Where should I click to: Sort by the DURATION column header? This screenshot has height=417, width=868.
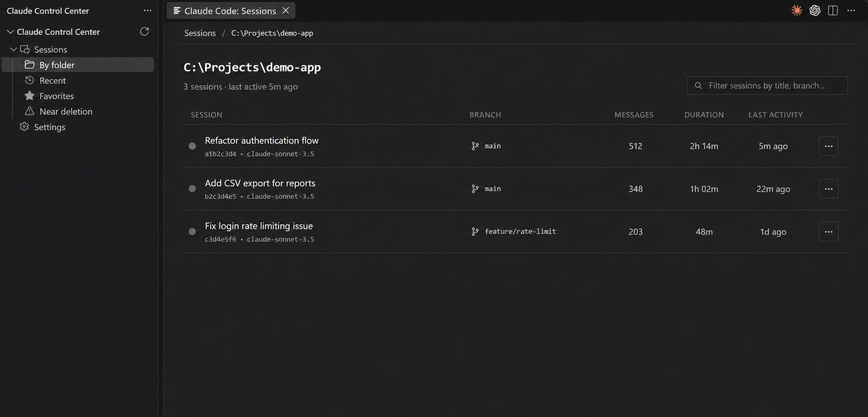pyautogui.click(x=704, y=115)
